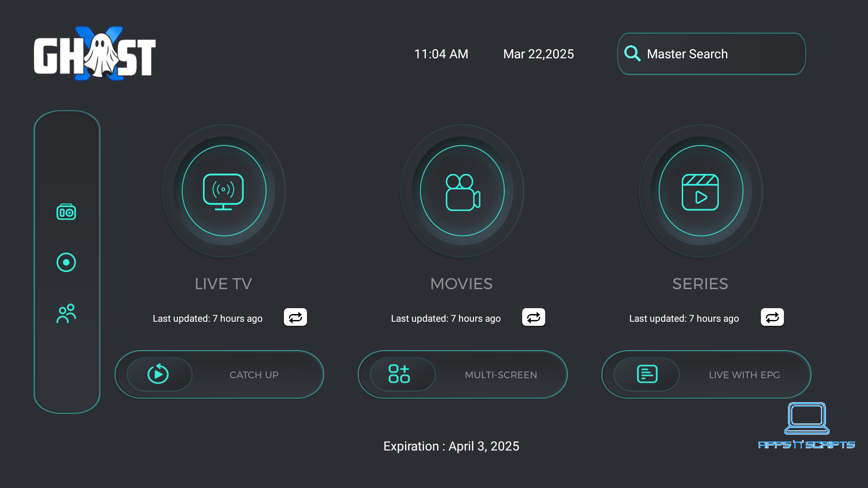
Task: Open the Movies camera icon
Action: (x=462, y=191)
